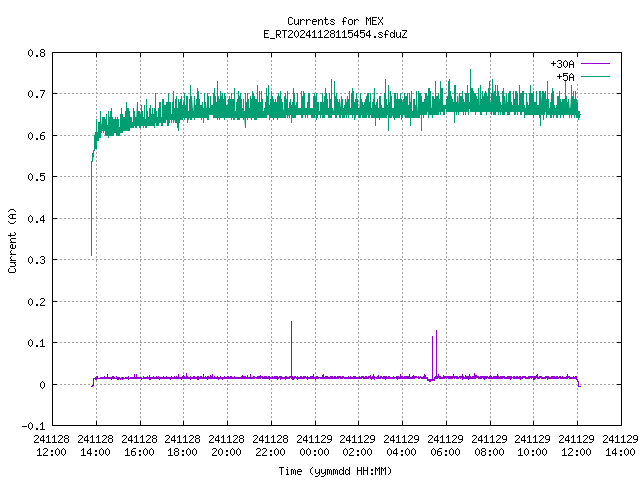Click the 0.2 y-axis tick label
Image resolution: width=640 pixels, height=480 pixels.
(36, 302)
